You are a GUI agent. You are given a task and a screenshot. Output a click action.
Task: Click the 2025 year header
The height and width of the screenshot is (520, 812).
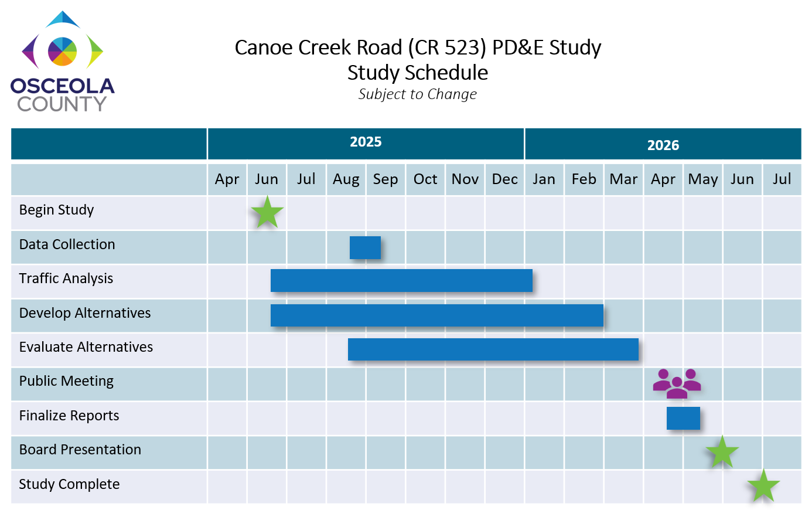pos(366,142)
